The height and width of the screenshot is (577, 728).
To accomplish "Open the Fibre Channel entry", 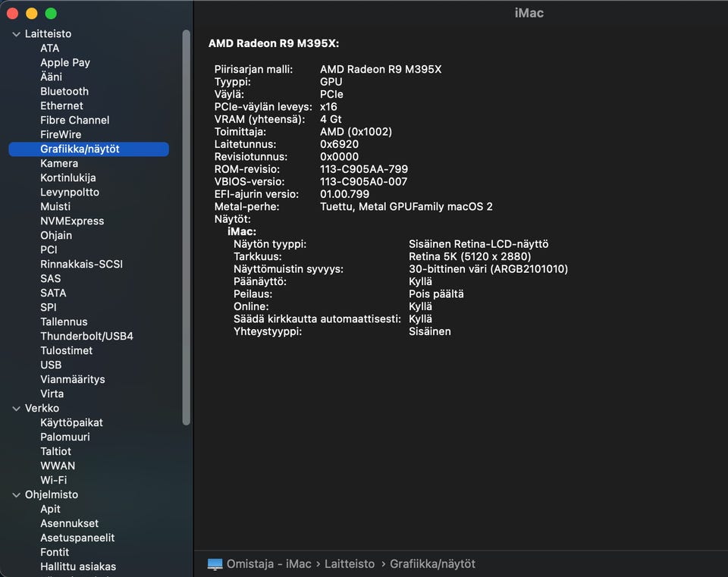I will (75, 121).
